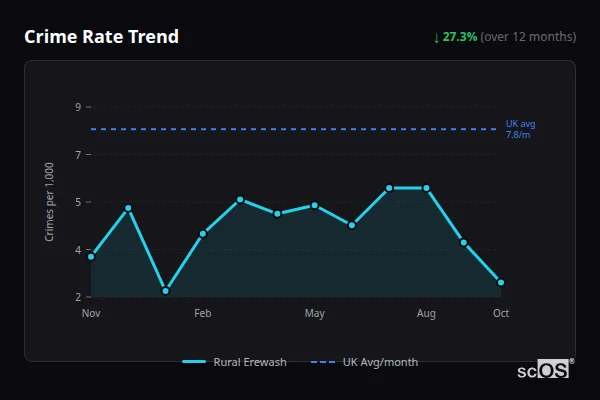Click the Crimes per 1,000 axis title
Screen dimensions: 600x400
tap(49, 202)
